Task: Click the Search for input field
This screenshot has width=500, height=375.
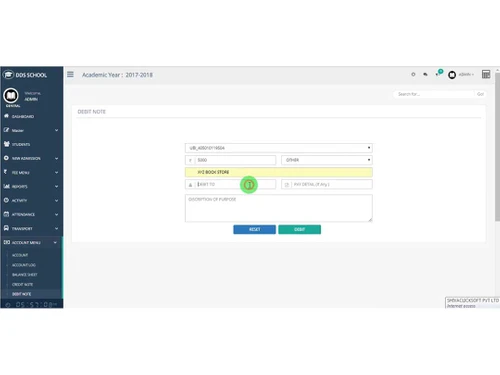Action: [434, 94]
